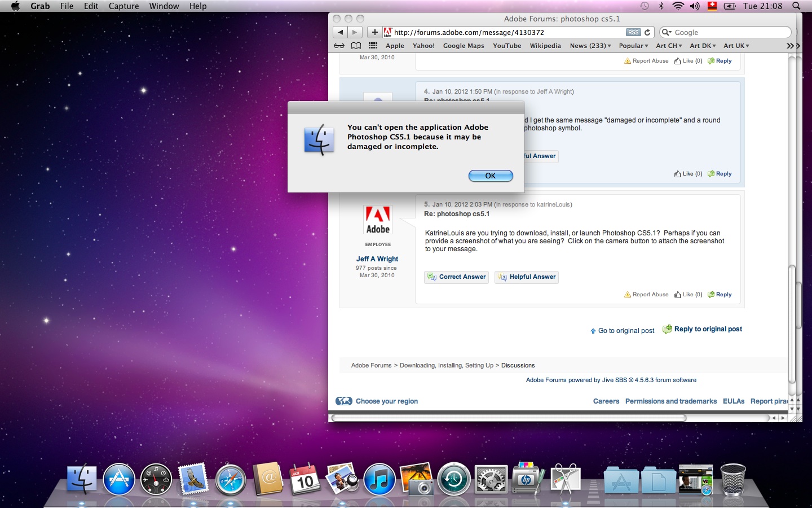Open Adobe Forums breadcrumb link
The width and height of the screenshot is (812, 508).
(371, 366)
